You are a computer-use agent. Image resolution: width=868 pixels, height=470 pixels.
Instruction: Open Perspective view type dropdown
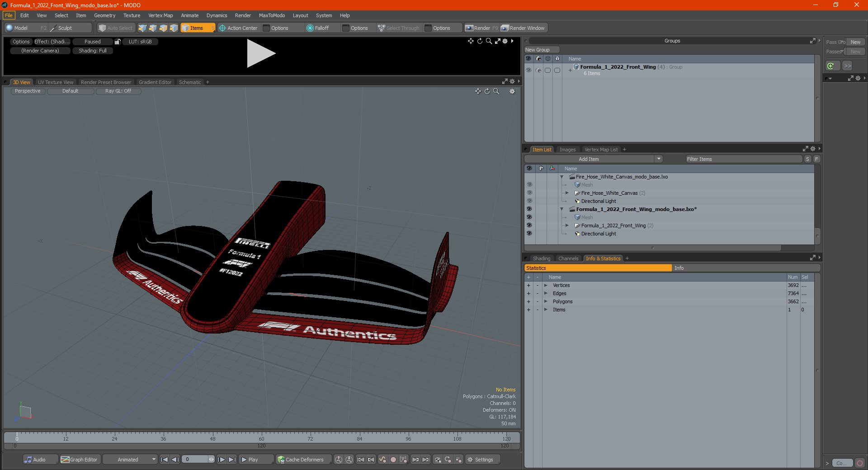pyautogui.click(x=28, y=91)
